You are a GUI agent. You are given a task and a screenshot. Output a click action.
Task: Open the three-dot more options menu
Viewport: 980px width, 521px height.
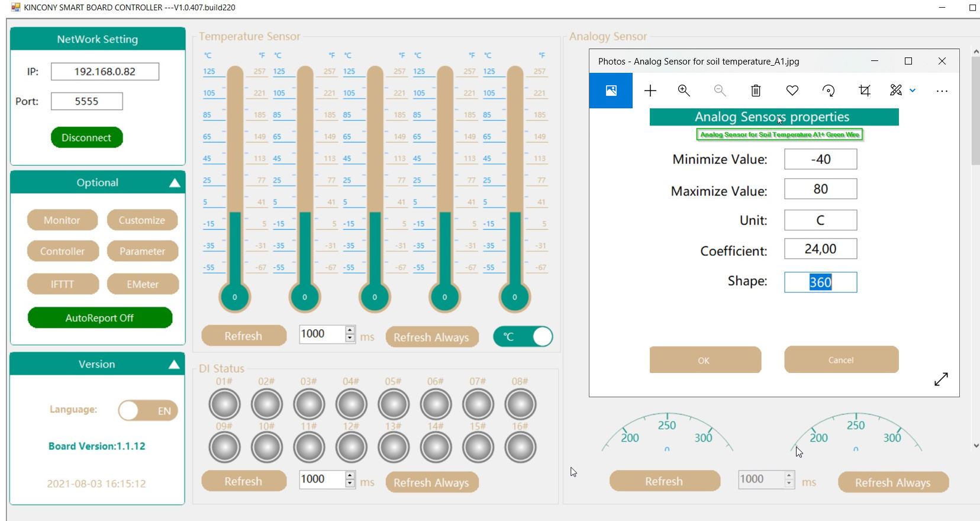pyautogui.click(x=942, y=91)
